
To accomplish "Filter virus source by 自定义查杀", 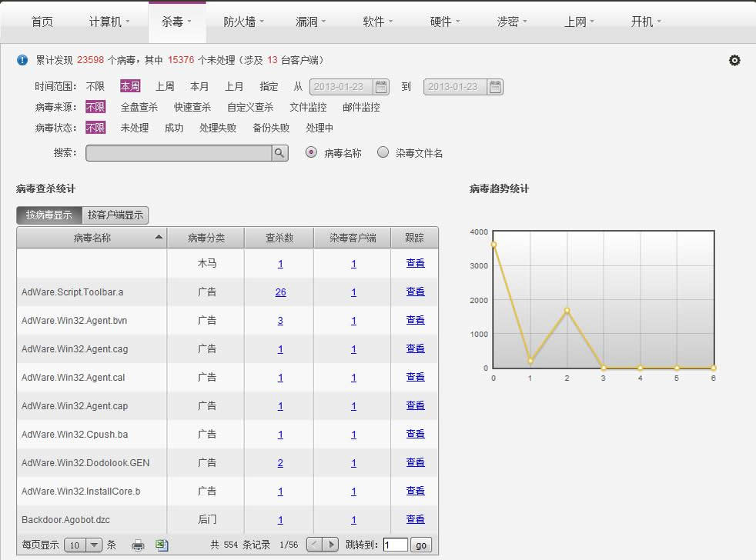I will 250,107.
